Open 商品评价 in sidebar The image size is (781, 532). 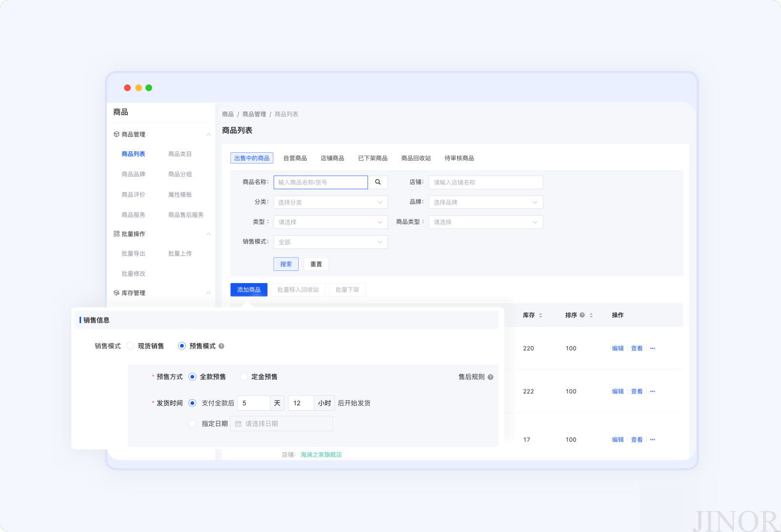coord(133,195)
